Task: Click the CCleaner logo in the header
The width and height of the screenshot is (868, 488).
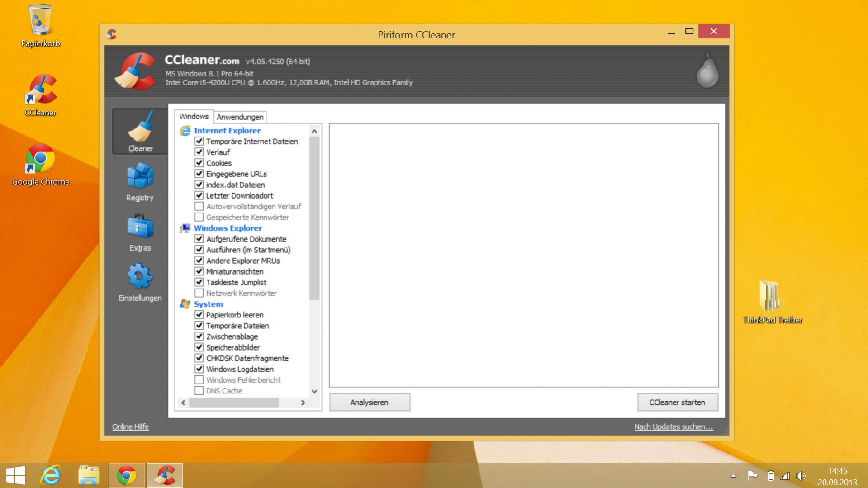Action: tap(135, 71)
